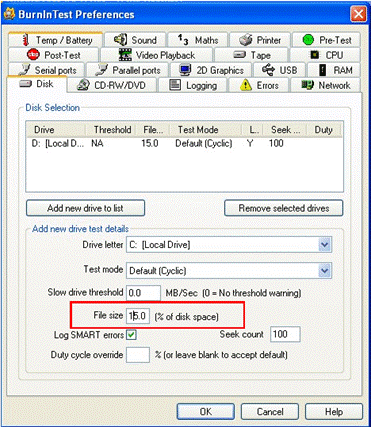Click the RAM module icon
This screenshot has width=371, height=427.
pyautogui.click(x=322, y=70)
